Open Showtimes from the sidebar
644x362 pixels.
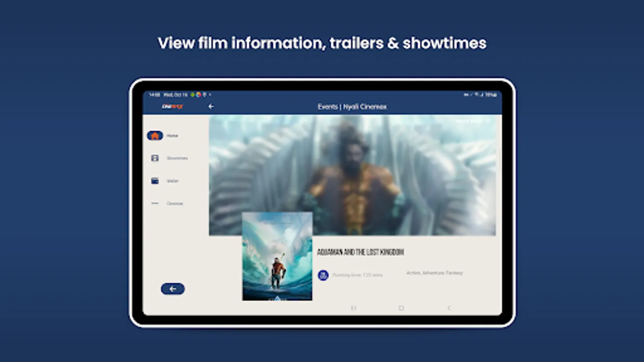[x=155, y=158]
